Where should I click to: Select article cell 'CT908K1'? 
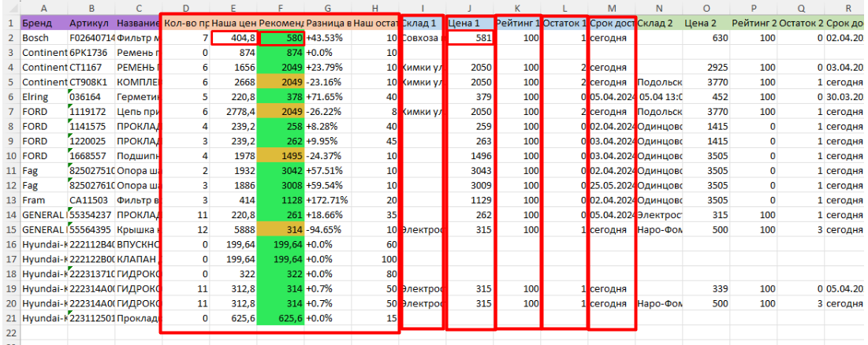pos(91,82)
